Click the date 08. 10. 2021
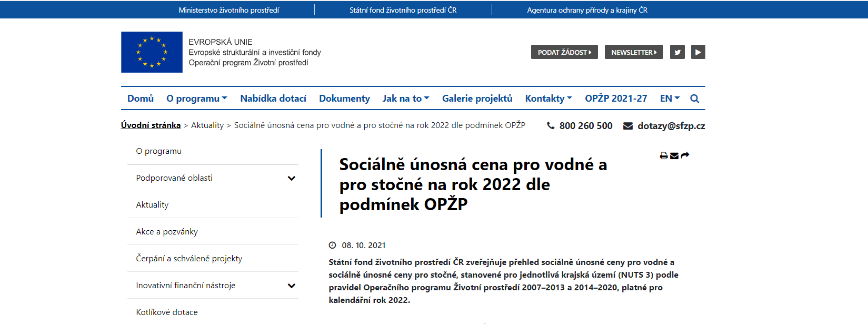Image resolution: width=868 pixels, height=324 pixels. (364, 246)
